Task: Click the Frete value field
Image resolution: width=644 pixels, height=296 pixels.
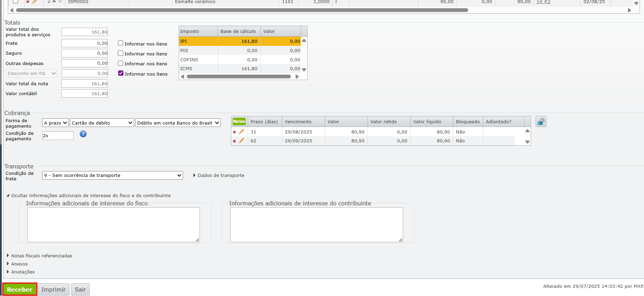Action: (85, 43)
